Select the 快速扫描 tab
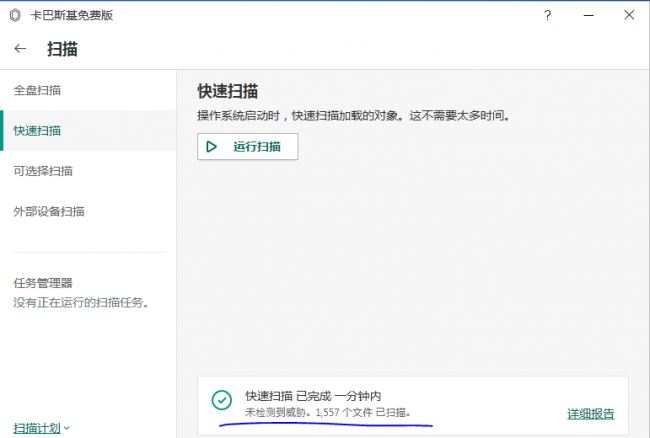The height and width of the screenshot is (438, 650). [88, 131]
